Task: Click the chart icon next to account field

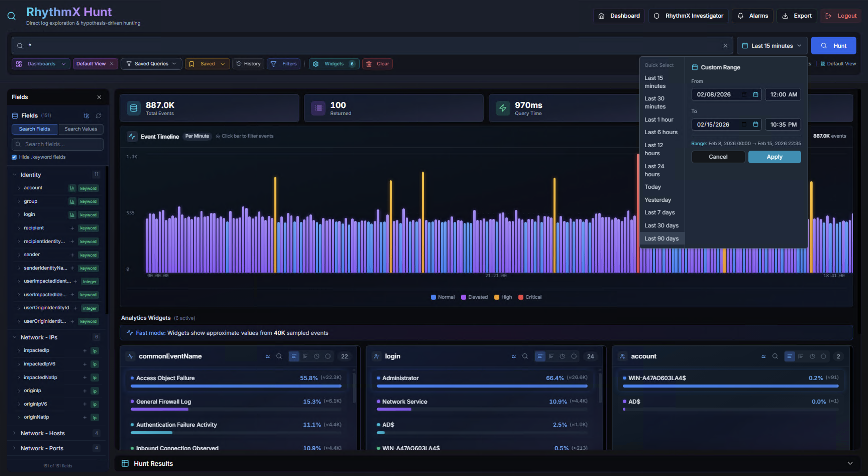Action: point(72,188)
